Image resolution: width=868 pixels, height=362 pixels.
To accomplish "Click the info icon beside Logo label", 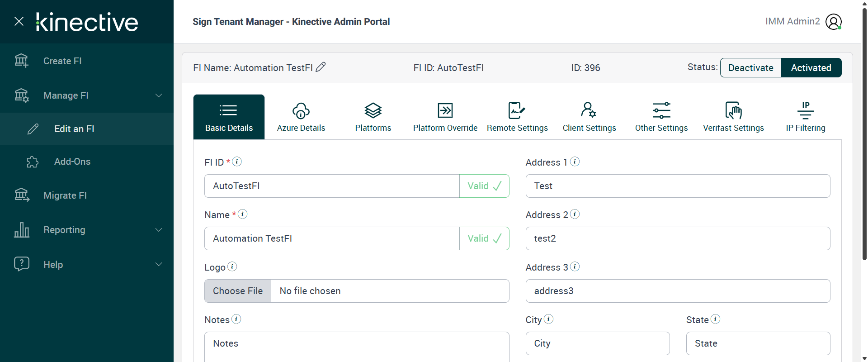I will pos(232,267).
